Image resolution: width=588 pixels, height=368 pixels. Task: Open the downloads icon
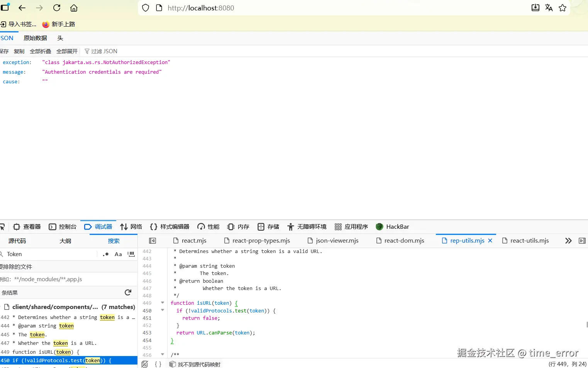(x=535, y=8)
